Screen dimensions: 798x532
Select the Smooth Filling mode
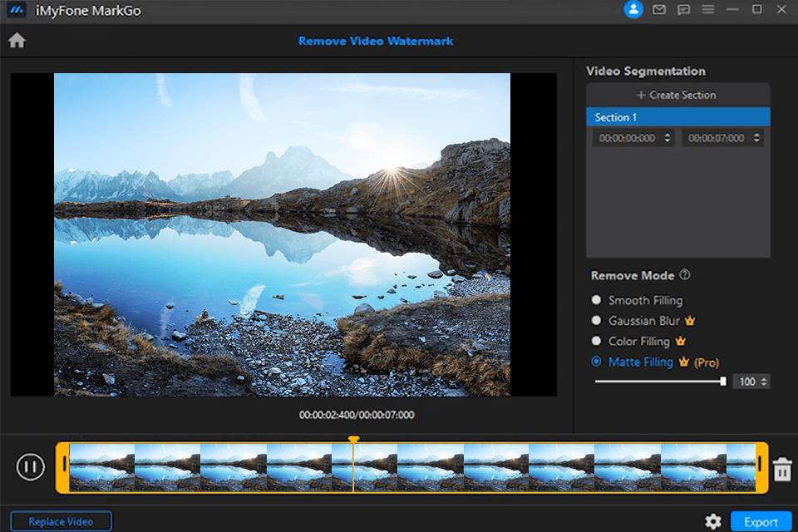[596, 300]
